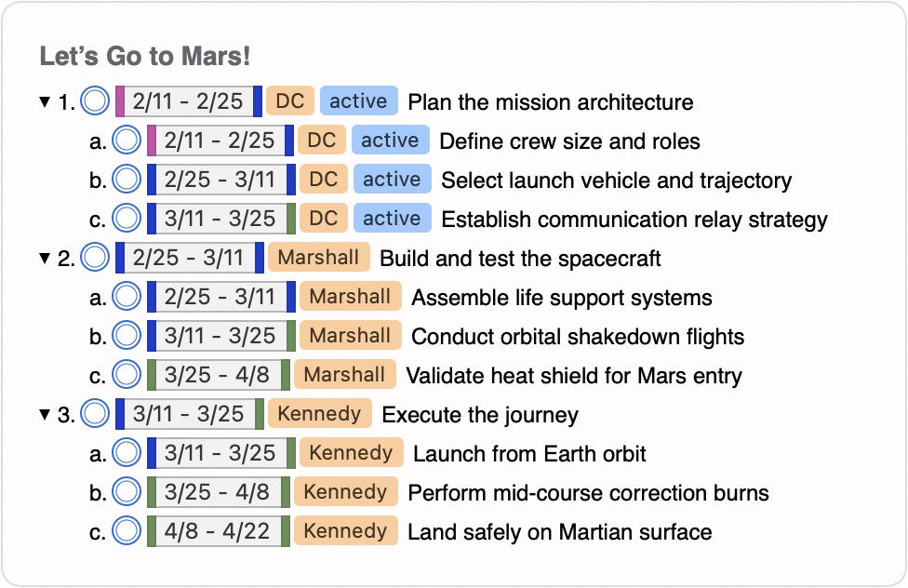This screenshot has height=588, width=908.
Task: Collapse item 3 Execute the journey
Action: (45, 415)
